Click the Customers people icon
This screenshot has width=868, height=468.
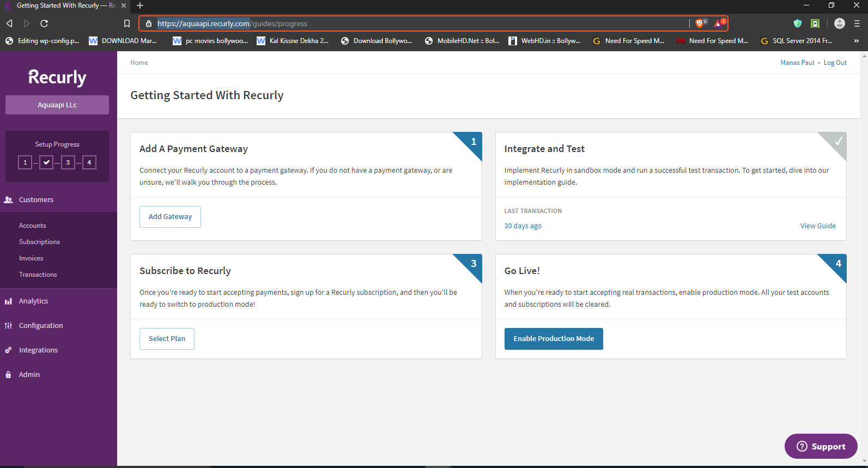(x=8, y=200)
